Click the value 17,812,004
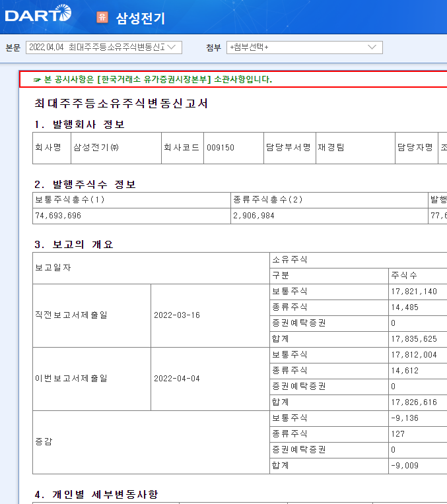Image resolution: width=447 pixels, height=504 pixels. [x=414, y=355]
